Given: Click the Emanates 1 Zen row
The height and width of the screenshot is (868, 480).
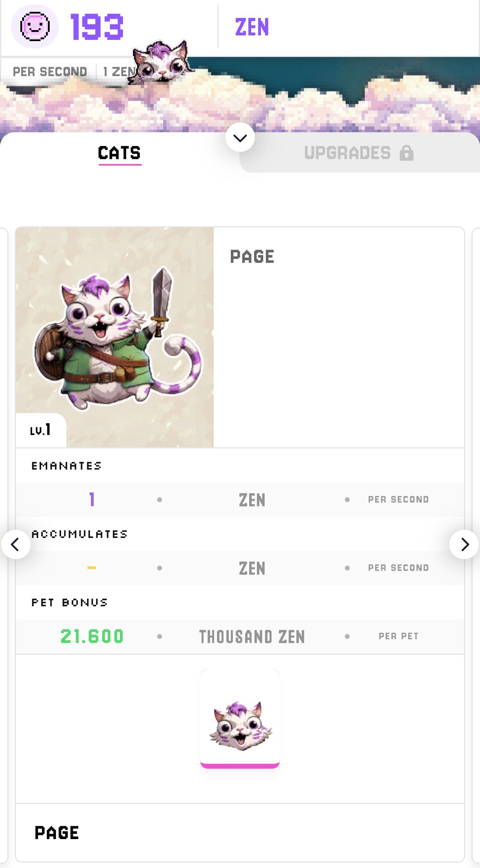Looking at the screenshot, I should 240,500.
